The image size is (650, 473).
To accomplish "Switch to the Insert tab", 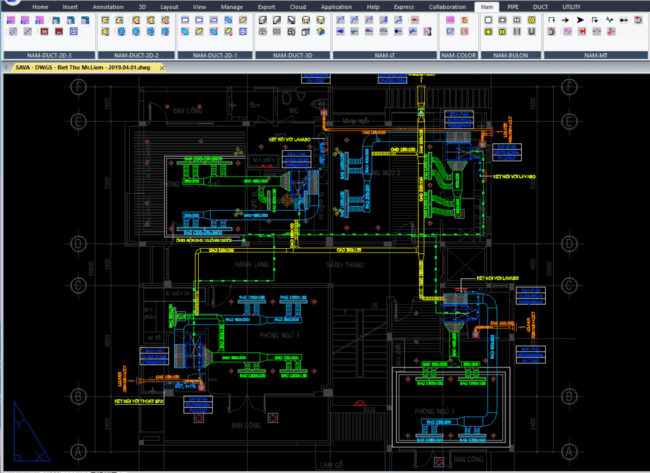I will (70, 7).
